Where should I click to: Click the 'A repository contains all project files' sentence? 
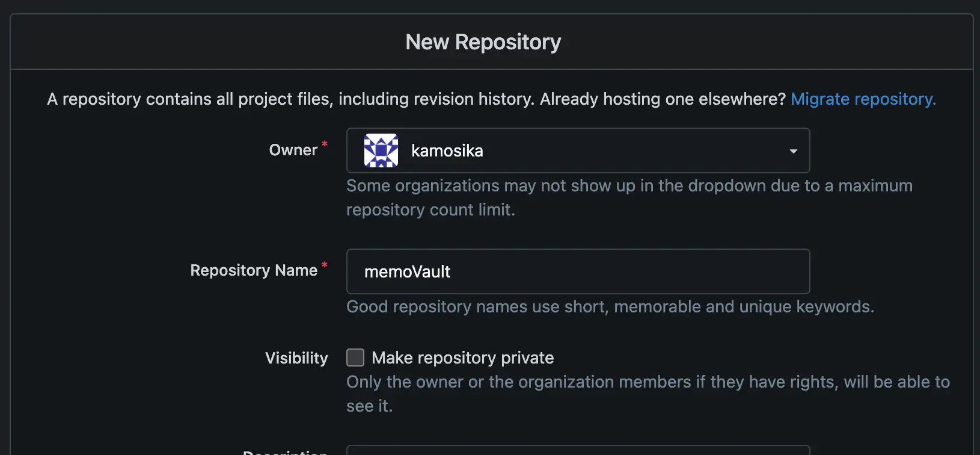click(x=416, y=99)
